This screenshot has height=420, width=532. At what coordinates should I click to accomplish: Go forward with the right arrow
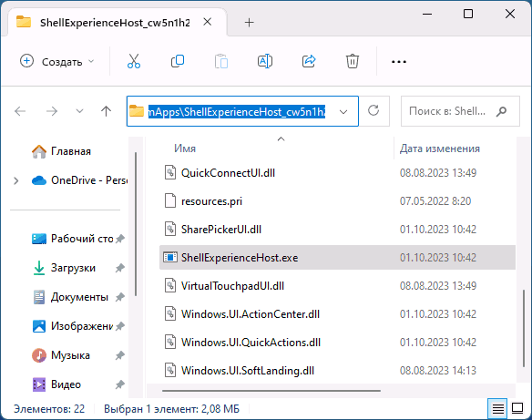(x=52, y=111)
